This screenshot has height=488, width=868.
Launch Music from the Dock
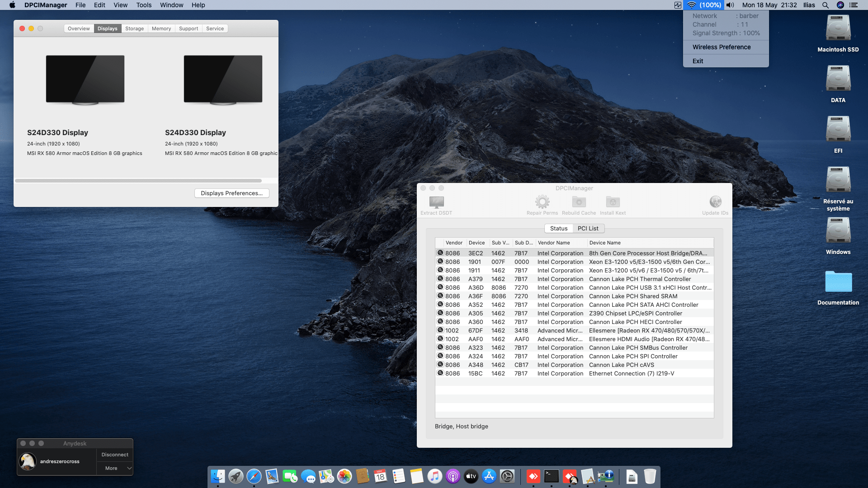point(435,476)
